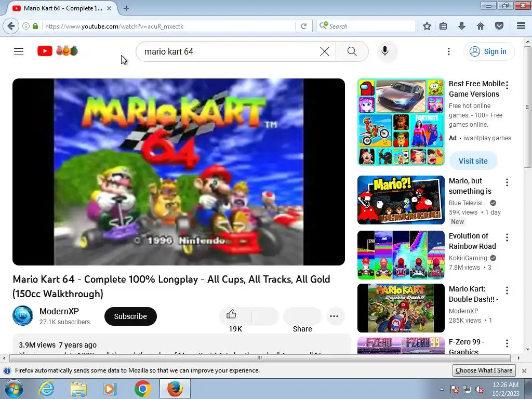Bookmark this page with star icon
Viewport: 532px width, 399px height.
tap(427, 26)
